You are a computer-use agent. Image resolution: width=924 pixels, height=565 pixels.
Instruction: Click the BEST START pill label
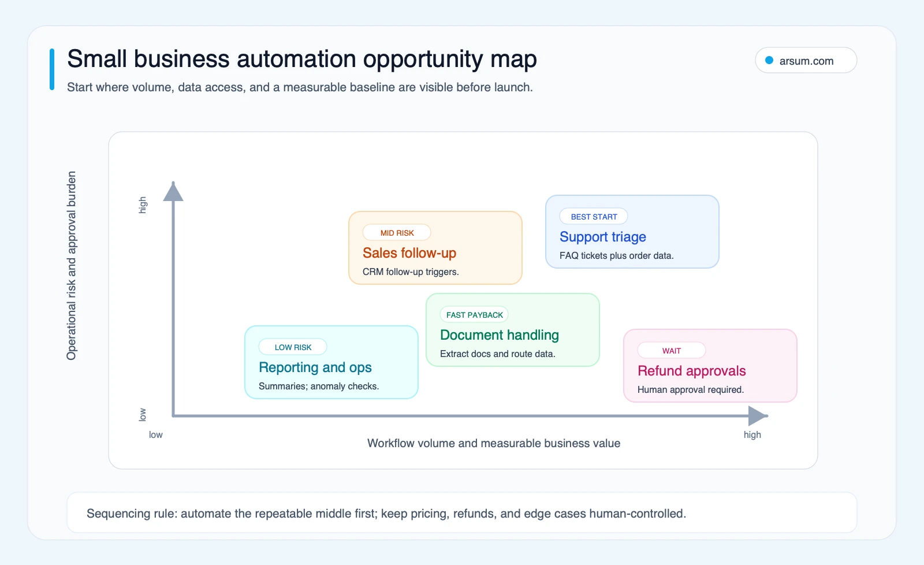[x=594, y=217]
